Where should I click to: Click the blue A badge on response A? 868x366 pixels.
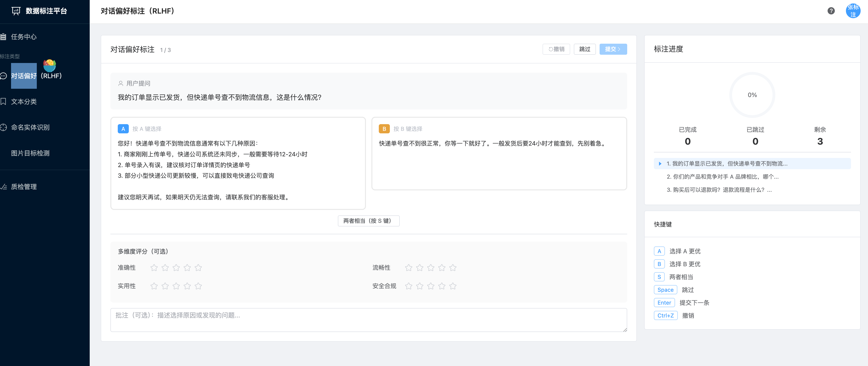click(123, 129)
